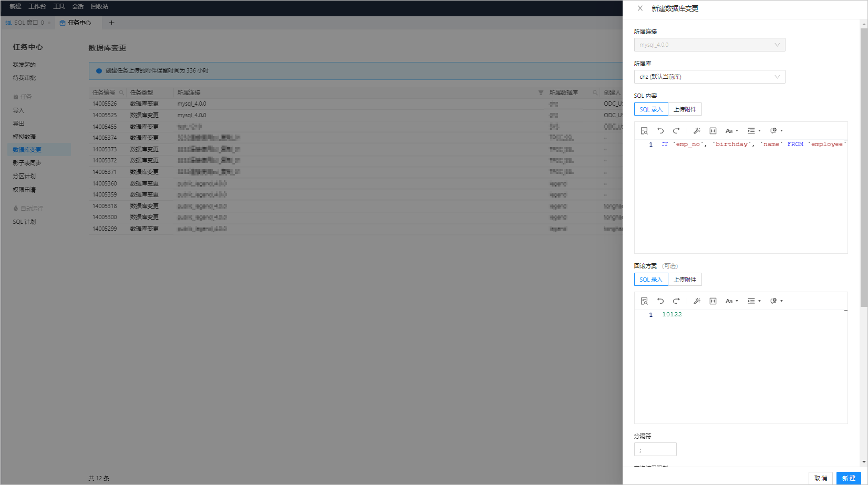
Task: Click search icon beside 任务编号 column header
Action: [121, 92]
